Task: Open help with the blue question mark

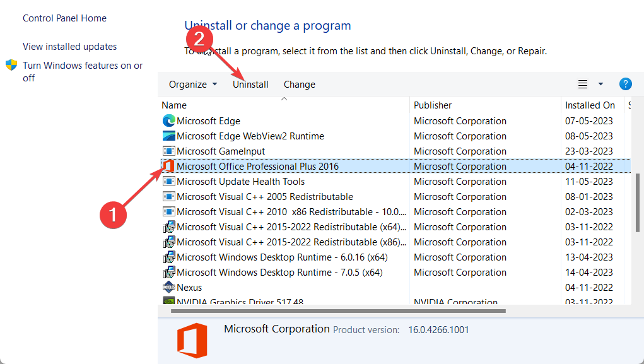Action: (x=625, y=84)
